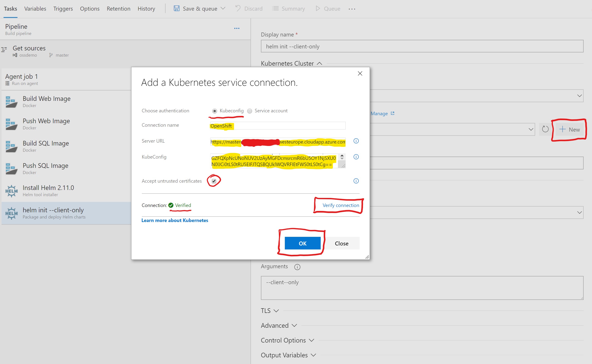Click the KubeConfig info icon
Viewport: 592px width, 364px height.
pos(356,157)
